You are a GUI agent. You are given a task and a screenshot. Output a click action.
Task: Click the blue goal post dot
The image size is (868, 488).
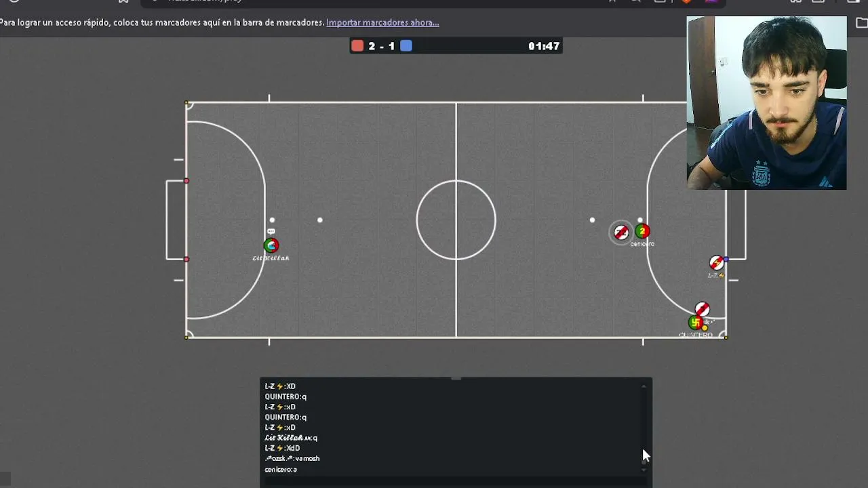tap(726, 259)
